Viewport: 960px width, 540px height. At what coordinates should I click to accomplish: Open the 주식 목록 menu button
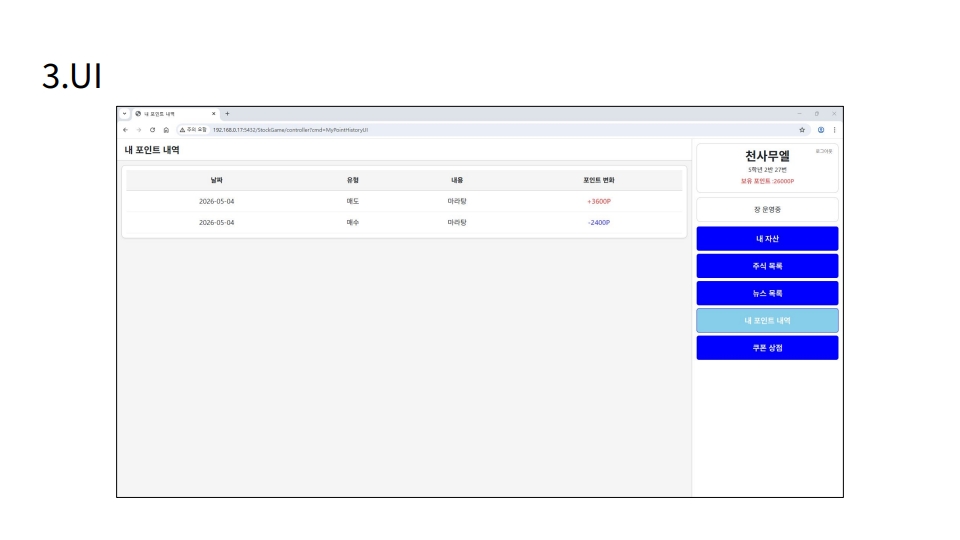pyautogui.click(x=767, y=266)
